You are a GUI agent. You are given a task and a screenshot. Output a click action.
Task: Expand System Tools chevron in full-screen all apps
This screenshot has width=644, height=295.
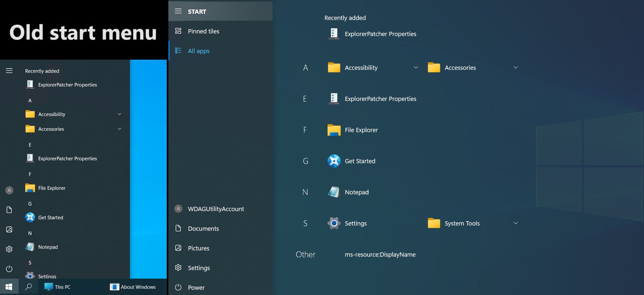click(x=516, y=223)
